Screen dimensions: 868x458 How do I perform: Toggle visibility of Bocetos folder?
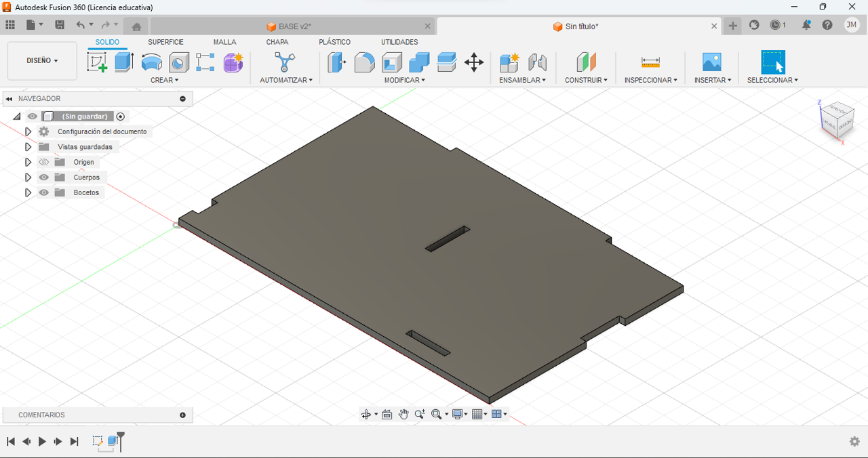coord(44,192)
